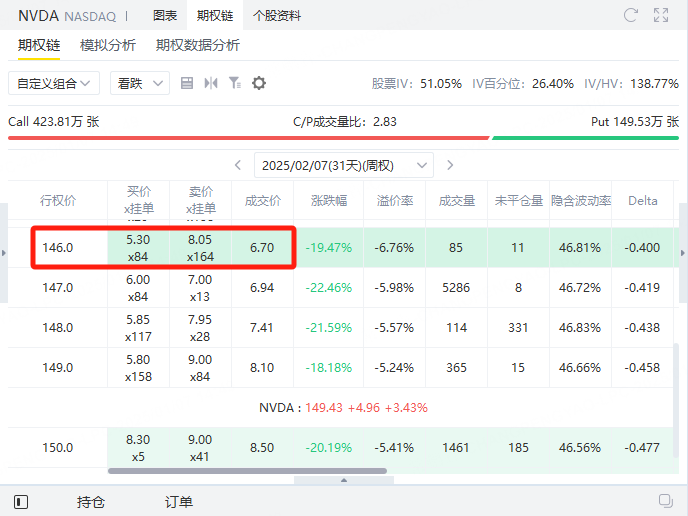Select the 150.0 strike price row
This screenshot has width=688, height=516.
point(340,448)
